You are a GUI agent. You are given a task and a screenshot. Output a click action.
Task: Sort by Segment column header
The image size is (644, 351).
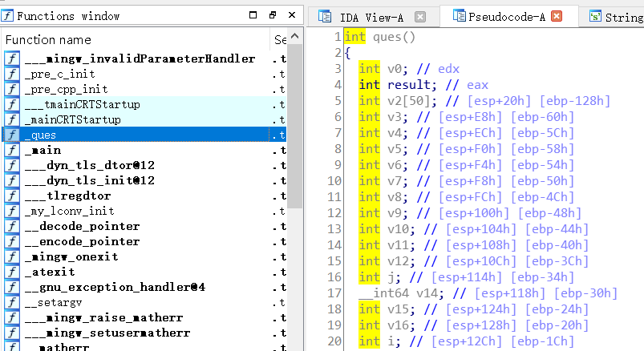pos(280,40)
